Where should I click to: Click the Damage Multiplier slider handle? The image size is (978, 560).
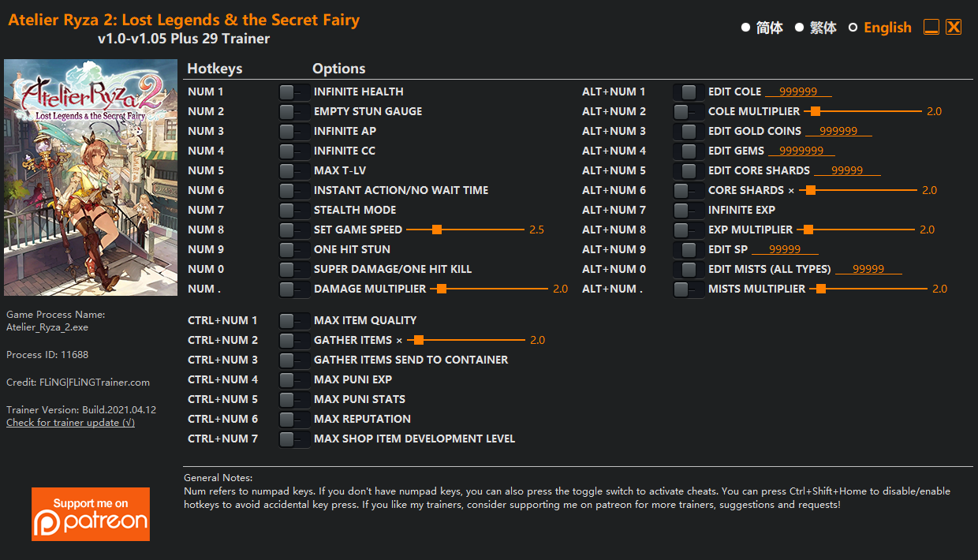coord(442,289)
